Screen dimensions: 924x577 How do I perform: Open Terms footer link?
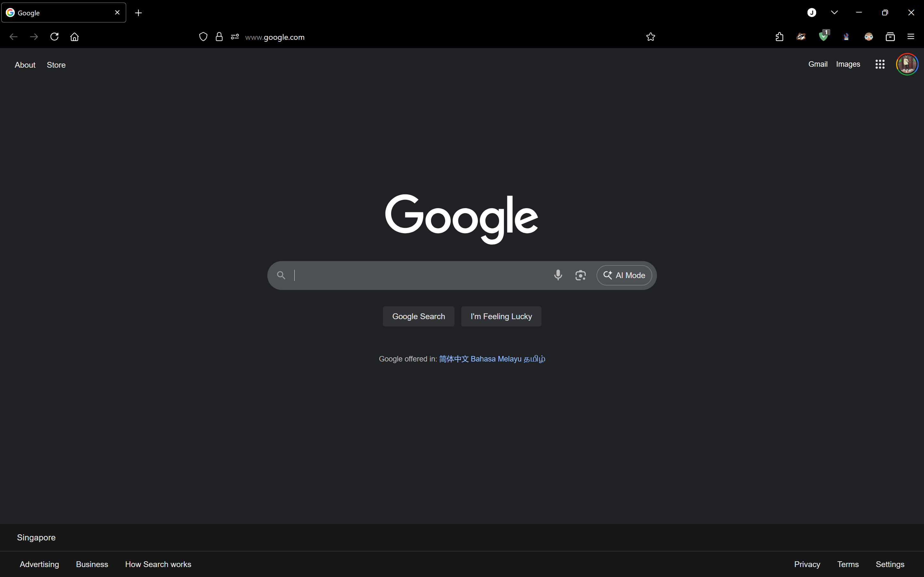click(x=848, y=564)
